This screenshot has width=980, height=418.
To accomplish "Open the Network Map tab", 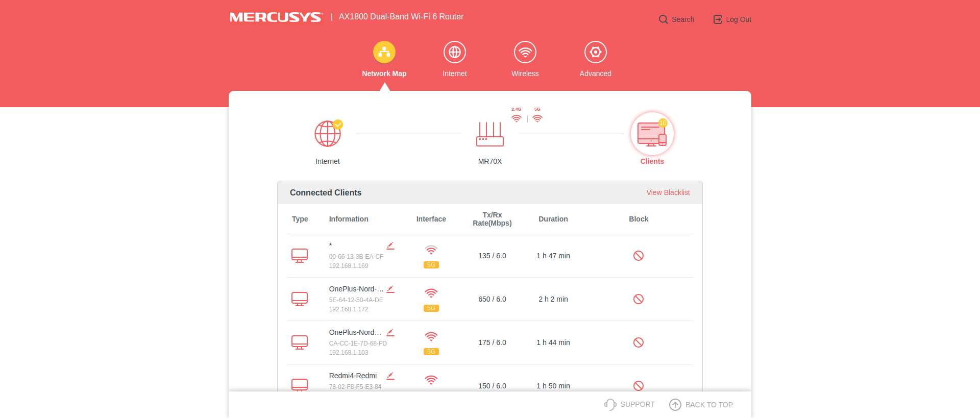I will point(384,53).
